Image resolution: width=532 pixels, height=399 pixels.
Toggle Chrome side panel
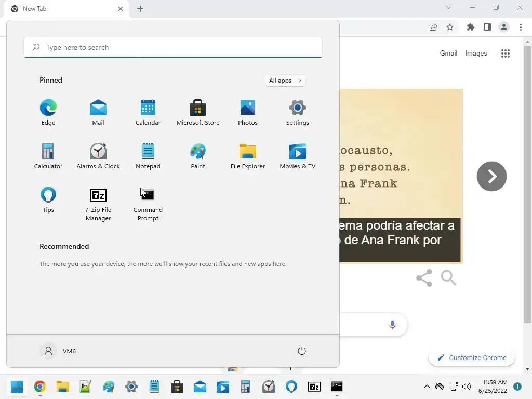pyautogui.click(x=487, y=27)
